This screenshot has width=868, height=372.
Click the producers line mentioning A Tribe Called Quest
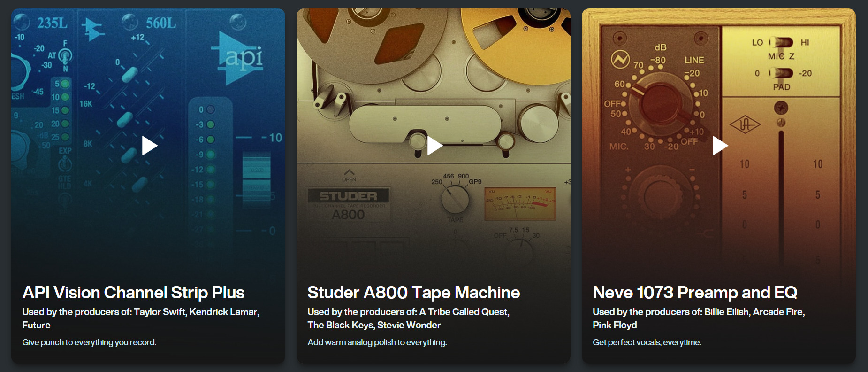pyautogui.click(x=408, y=318)
